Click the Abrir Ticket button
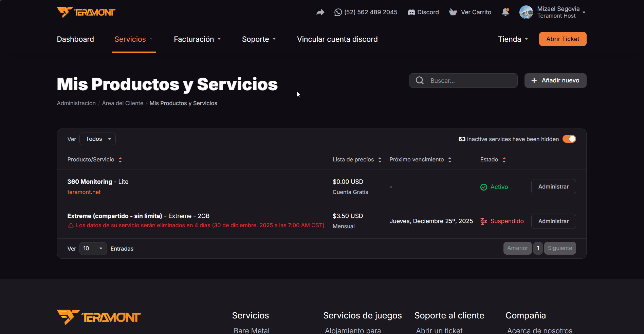Viewport: 644px width, 334px height. (563, 39)
